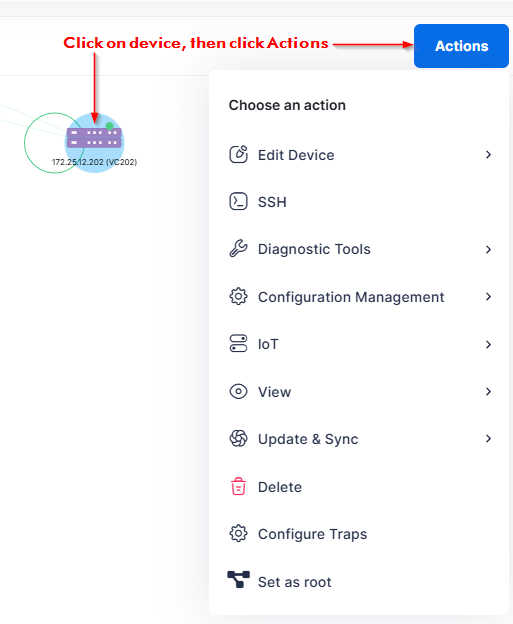
Task: Expand the View submenu chevron
Action: click(488, 392)
